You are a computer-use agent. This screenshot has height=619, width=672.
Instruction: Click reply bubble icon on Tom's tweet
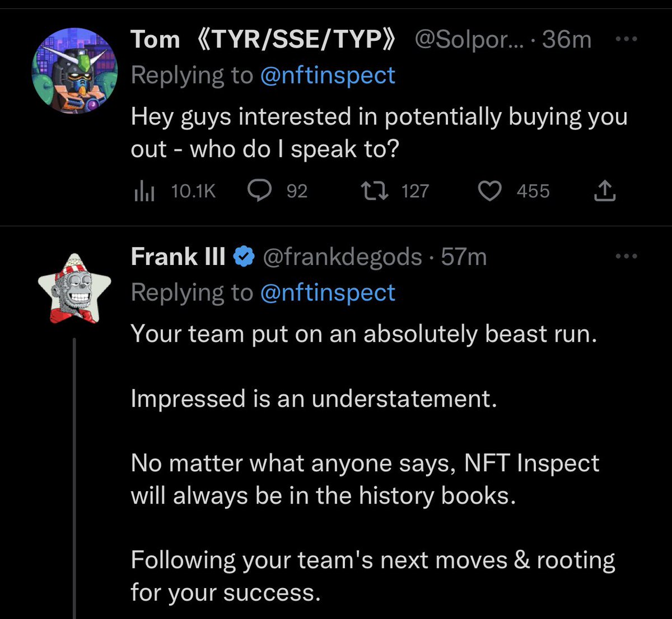260,192
